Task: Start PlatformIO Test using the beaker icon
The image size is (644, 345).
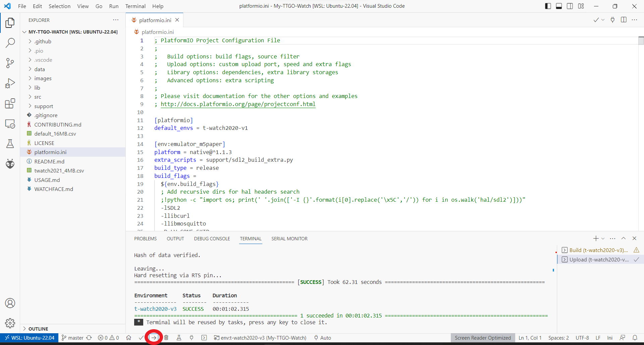Action: point(179,338)
